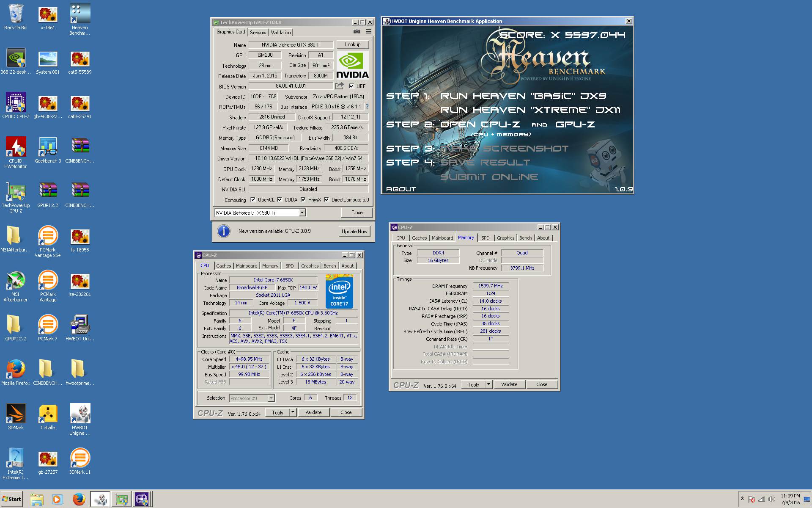
Task: Click the Lookup button in GPU-Z
Action: point(353,44)
